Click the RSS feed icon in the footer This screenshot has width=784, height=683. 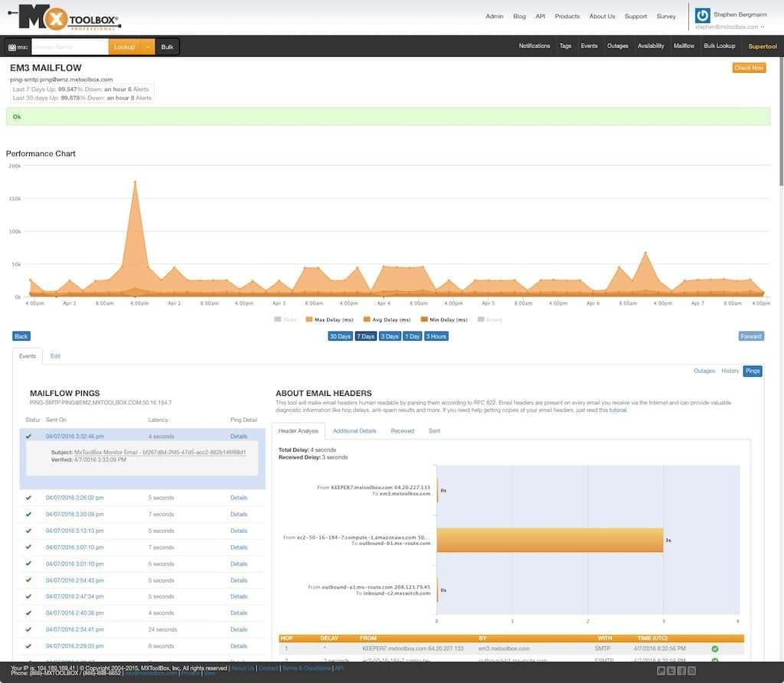(691, 671)
